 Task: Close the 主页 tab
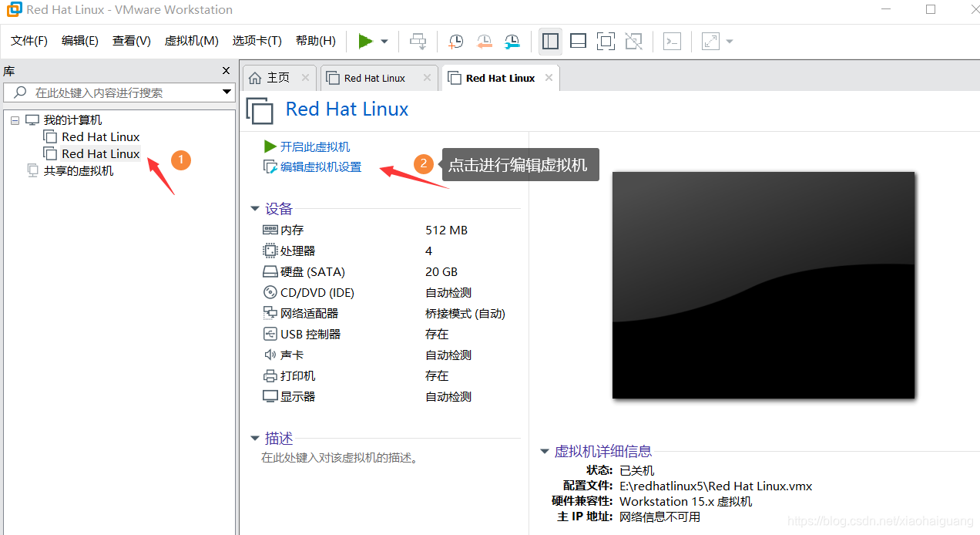pos(305,78)
